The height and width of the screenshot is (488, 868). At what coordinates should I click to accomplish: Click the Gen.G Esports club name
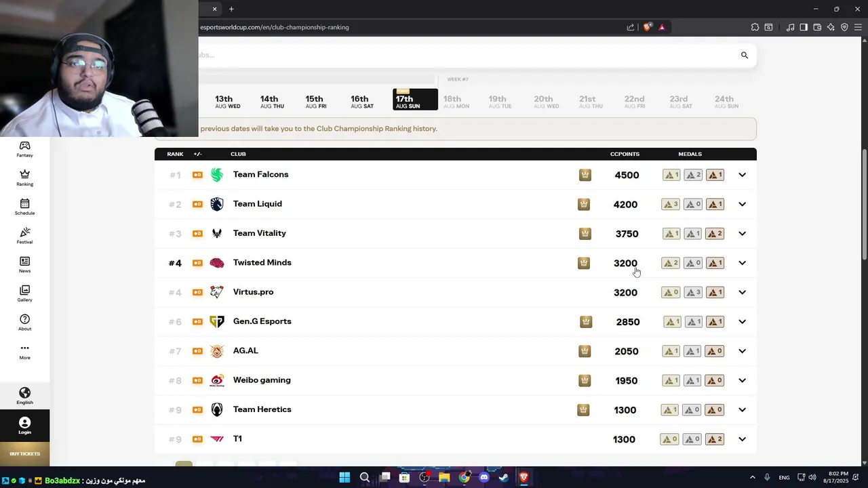point(262,321)
